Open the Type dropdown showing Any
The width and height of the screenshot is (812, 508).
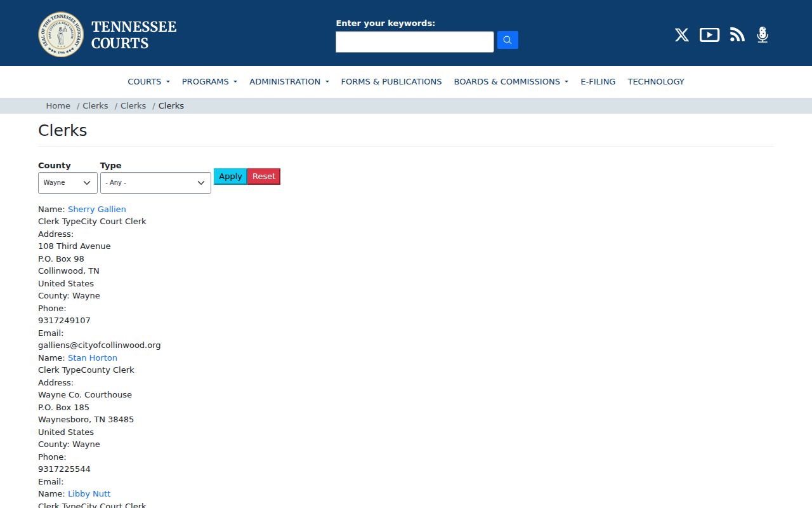click(155, 183)
